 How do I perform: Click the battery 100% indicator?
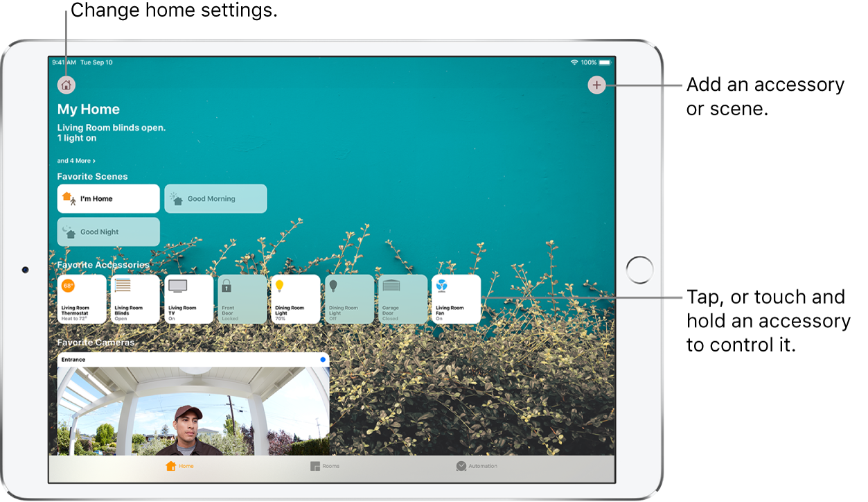[x=596, y=62]
